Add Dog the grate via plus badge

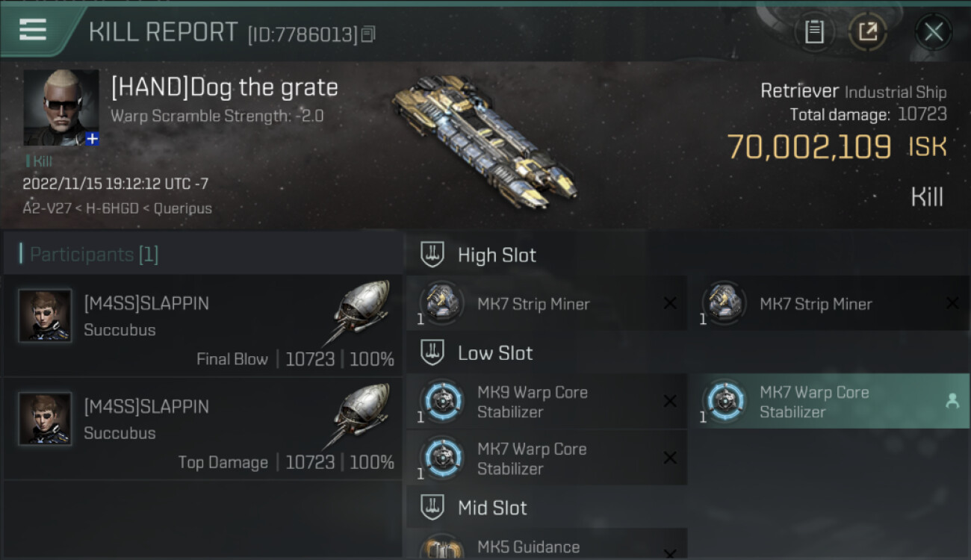[92, 139]
